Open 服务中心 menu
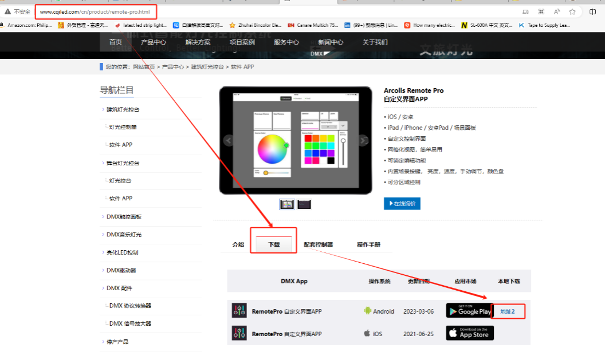The height and width of the screenshot is (364, 605). [x=286, y=42]
